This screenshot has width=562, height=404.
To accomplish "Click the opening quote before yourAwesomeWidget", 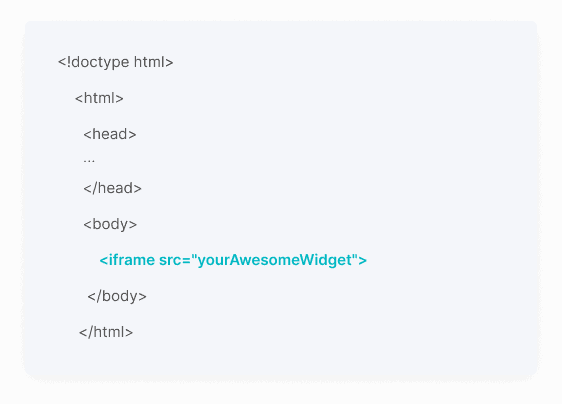I will [194, 256].
